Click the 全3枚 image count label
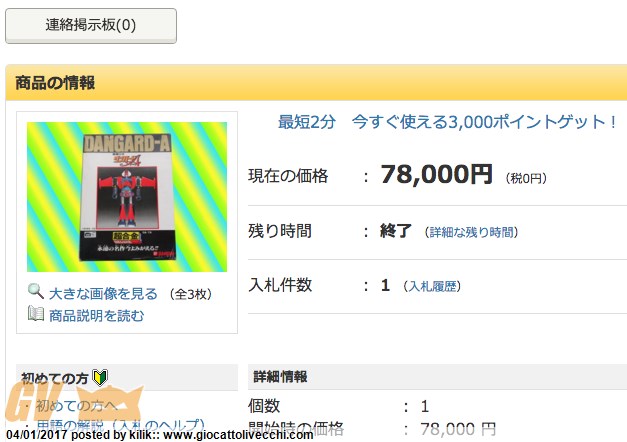This screenshot has height=442, width=627. pyautogui.click(x=190, y=294)
